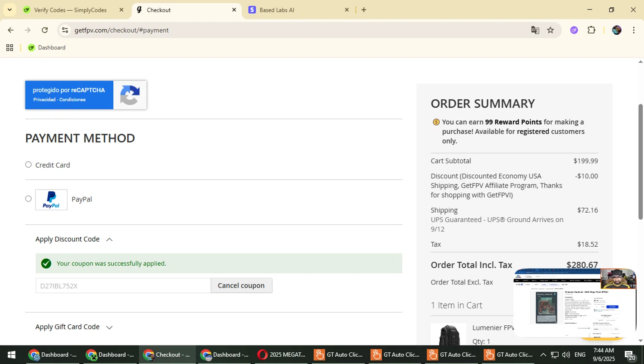Click the green coupon success checkmark icon

point(46,263)
